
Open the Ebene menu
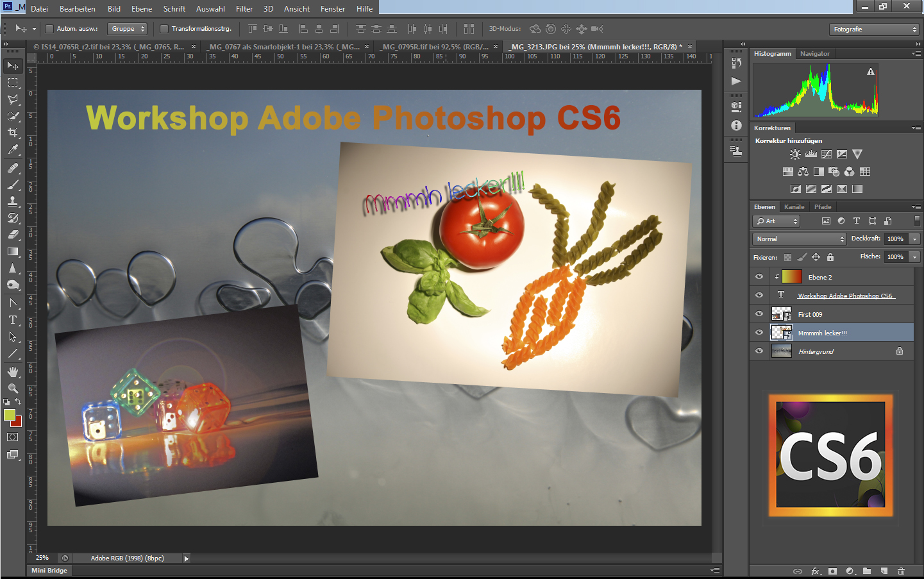pyautogui.click(x=142, y=9)
